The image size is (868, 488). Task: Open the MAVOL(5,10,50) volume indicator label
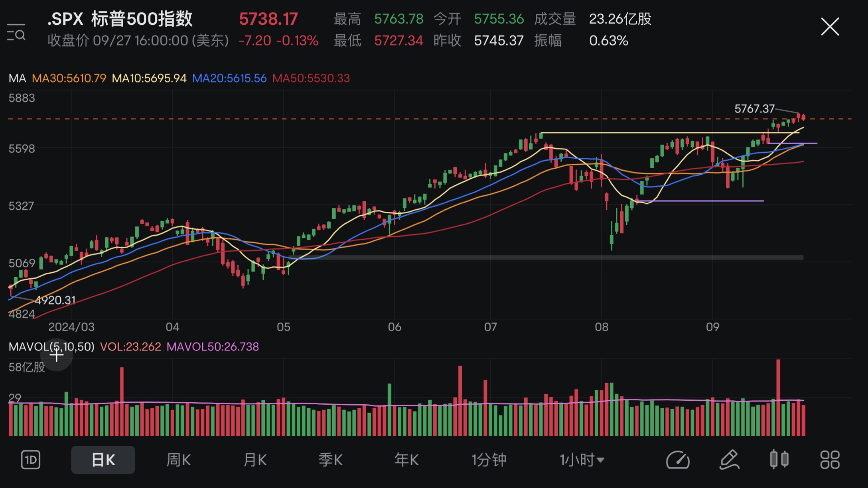(x=51, y=346)
